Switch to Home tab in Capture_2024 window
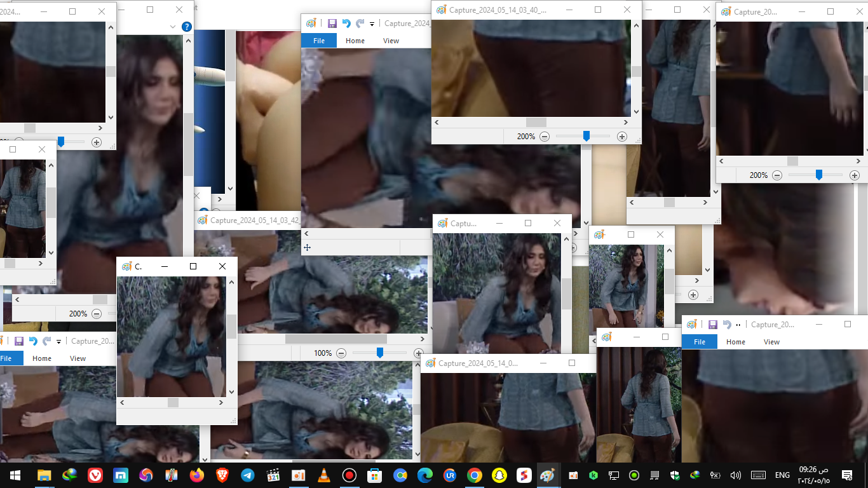868x488 pixels. click(355, 40)
